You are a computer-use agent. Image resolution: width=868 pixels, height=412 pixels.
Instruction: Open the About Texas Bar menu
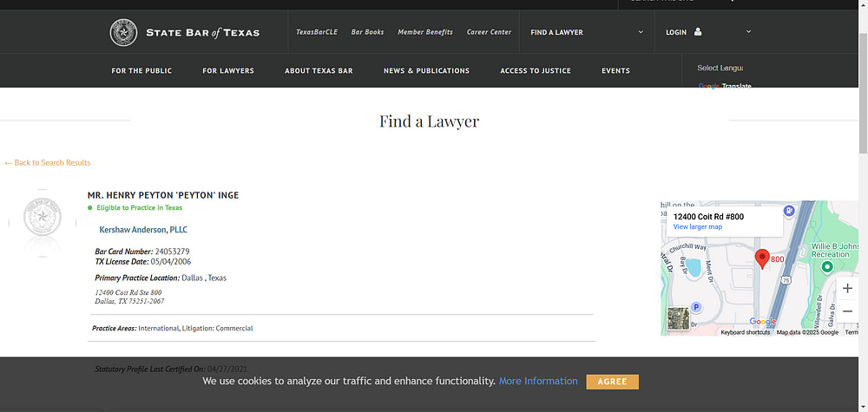tap(319, 71)
